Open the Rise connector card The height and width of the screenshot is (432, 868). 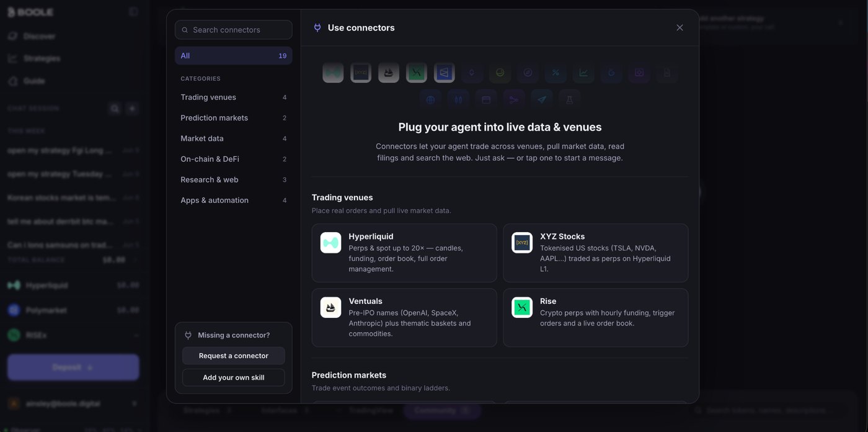595,318
